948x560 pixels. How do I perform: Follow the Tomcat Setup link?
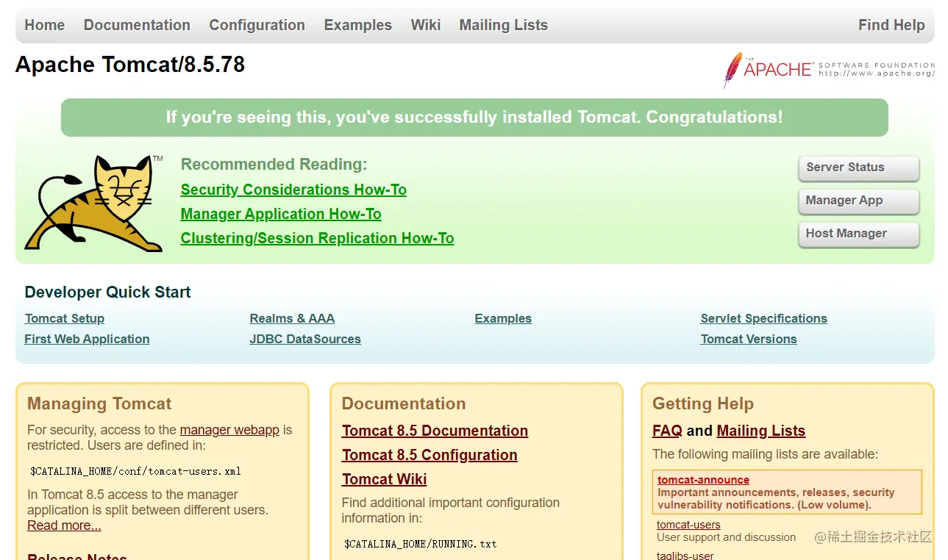tap(65, 318)
